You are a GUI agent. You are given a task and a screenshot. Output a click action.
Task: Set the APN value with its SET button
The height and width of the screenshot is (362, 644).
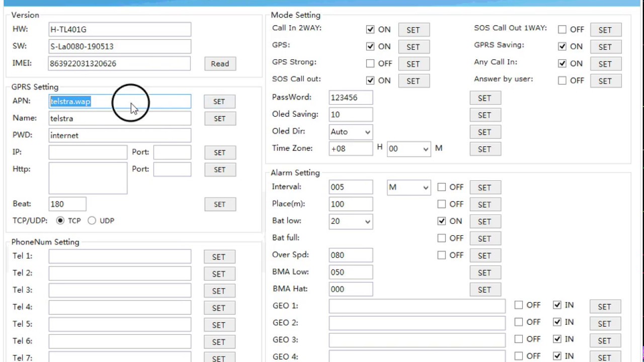coord(219,102)
